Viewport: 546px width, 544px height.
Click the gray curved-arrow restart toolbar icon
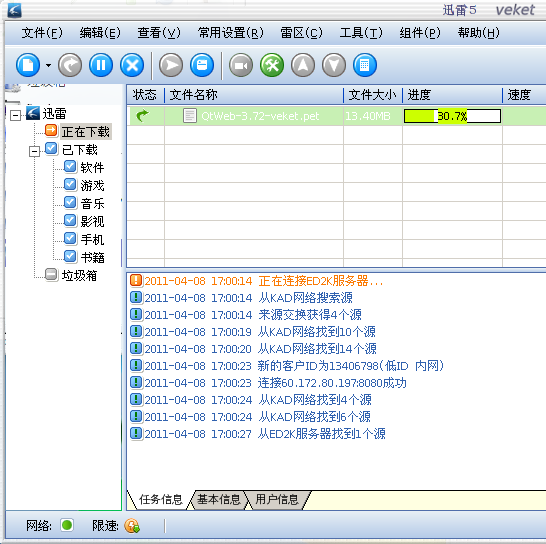pos(70,65)
